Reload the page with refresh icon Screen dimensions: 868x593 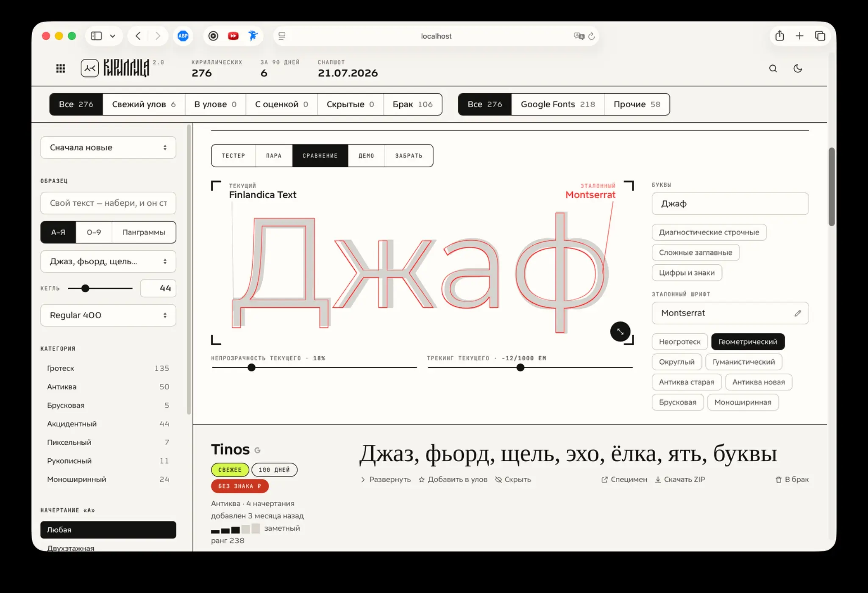click(592, 36)
